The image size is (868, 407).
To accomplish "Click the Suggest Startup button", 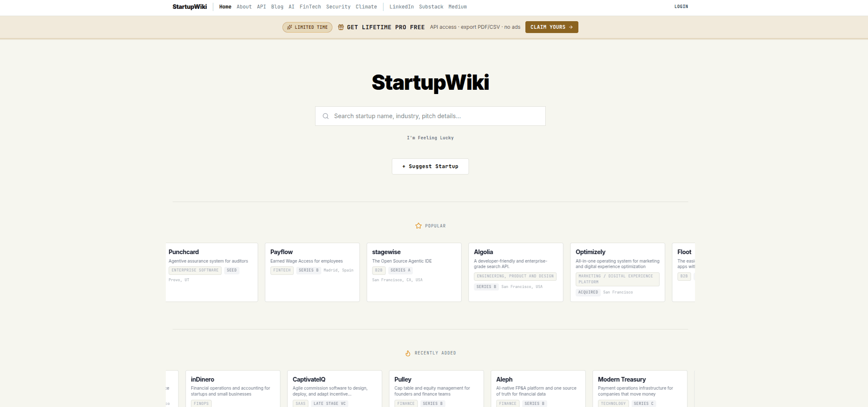I will click(430, 166).
